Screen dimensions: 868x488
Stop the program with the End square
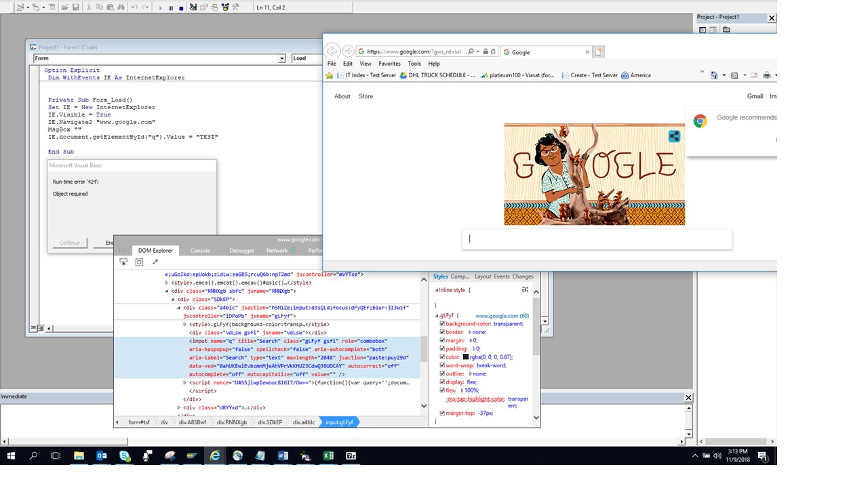[x=181, y=8]
